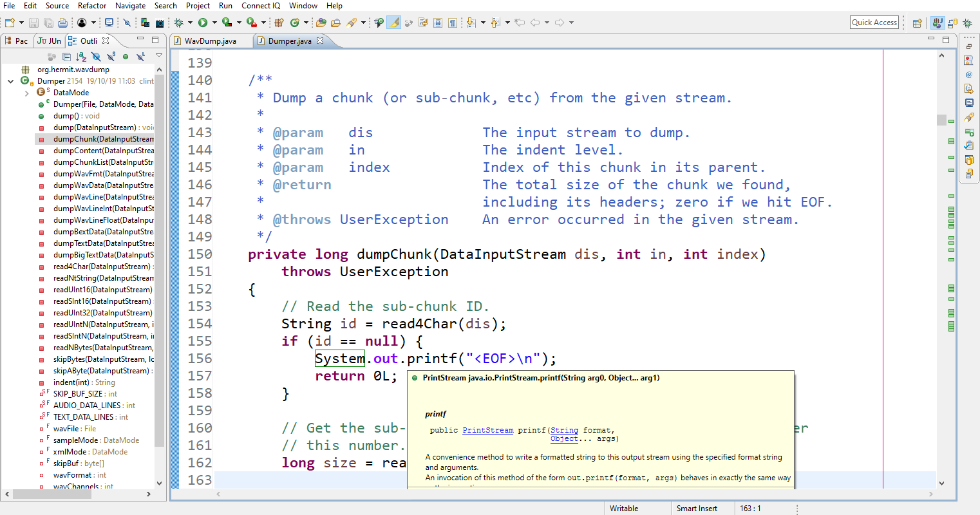980x515 pixels.
Task: Collapse the Dumper class tree node
Action: pyautogui.click(x=10, y=81)
